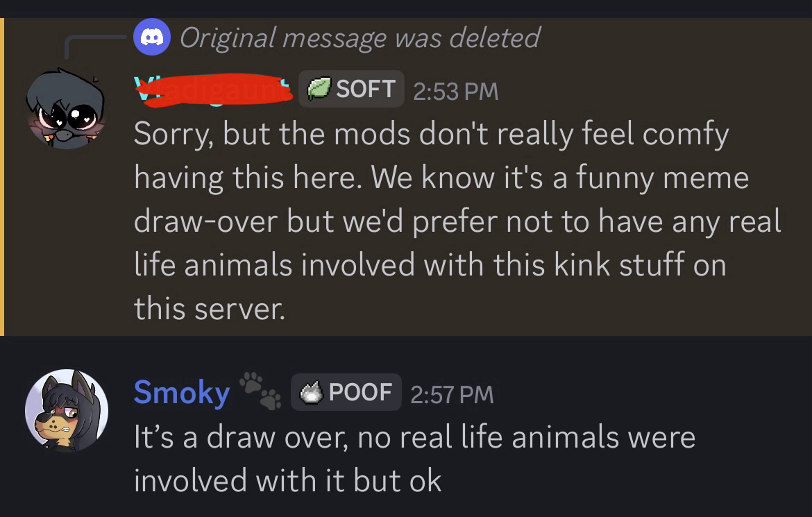Click the 'Sorry, but the mods' message line
This screenshot has width=812, height=517.
click(430, 135)
